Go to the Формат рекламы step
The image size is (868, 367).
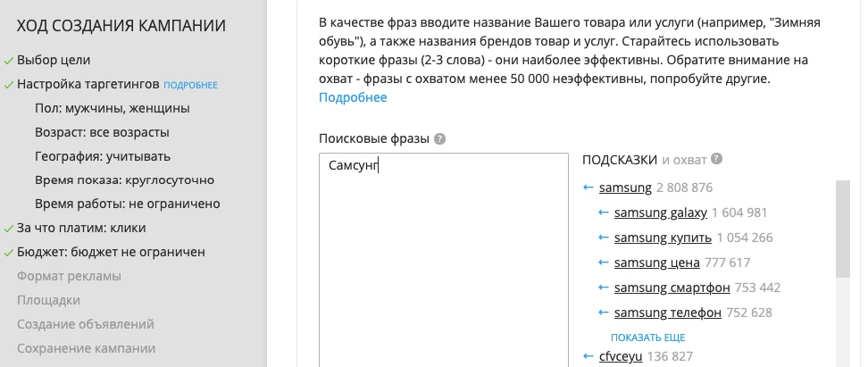69,276
